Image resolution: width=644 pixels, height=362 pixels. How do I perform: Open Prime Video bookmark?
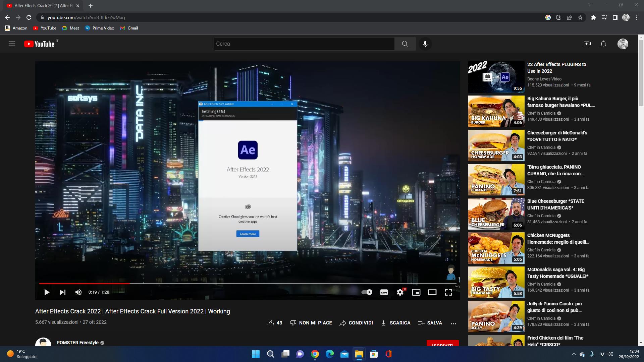point(100,28)
